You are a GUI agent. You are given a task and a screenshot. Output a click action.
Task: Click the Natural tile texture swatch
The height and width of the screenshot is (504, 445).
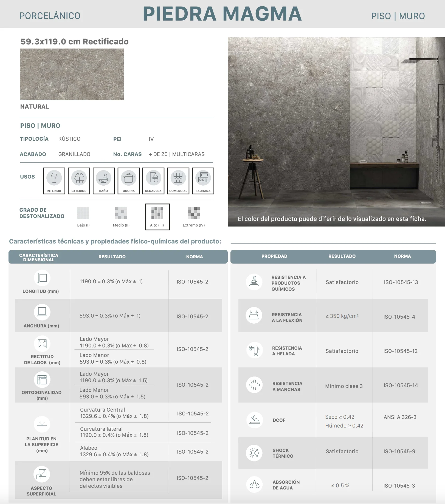click(72, 74)
